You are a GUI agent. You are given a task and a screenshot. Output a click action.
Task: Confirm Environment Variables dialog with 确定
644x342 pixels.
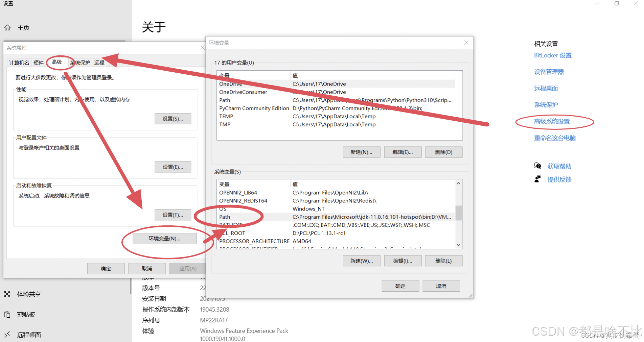point(400,286)
